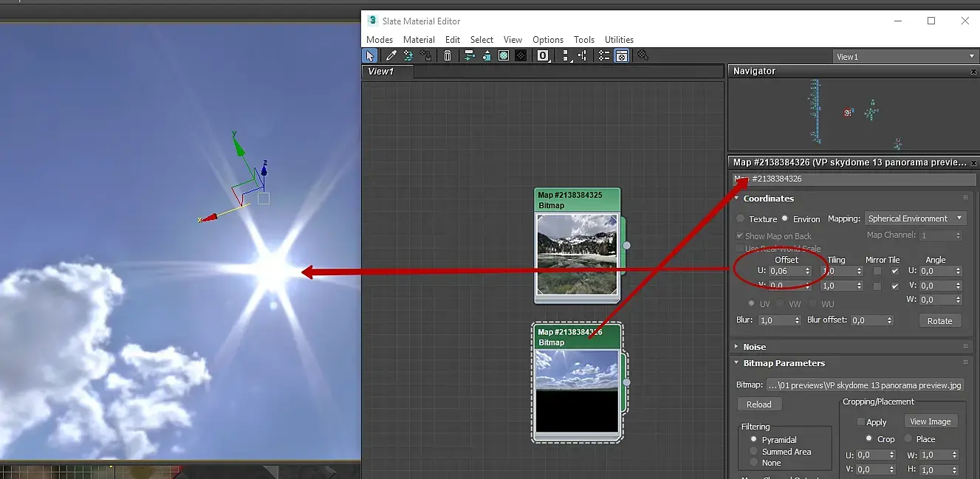Click U Offset spinner arrows
The image size is (980, 479).
click(808, 271)
